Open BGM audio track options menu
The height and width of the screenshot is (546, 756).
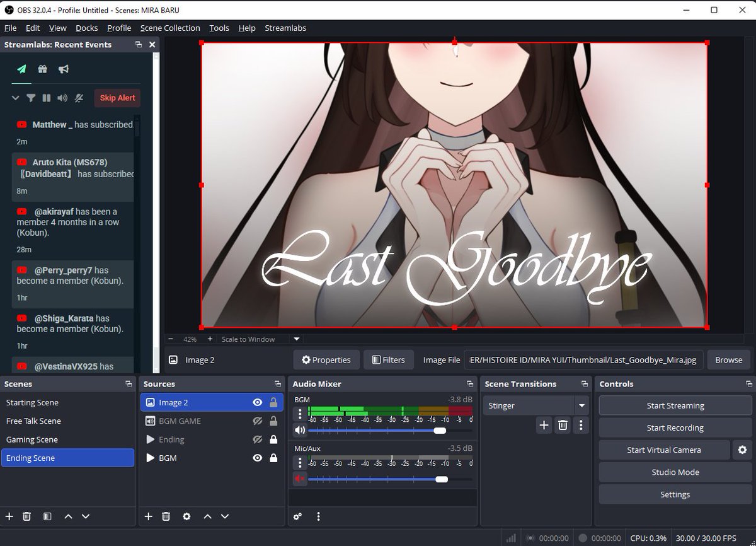pyautogui.click(x=300, y=414)
